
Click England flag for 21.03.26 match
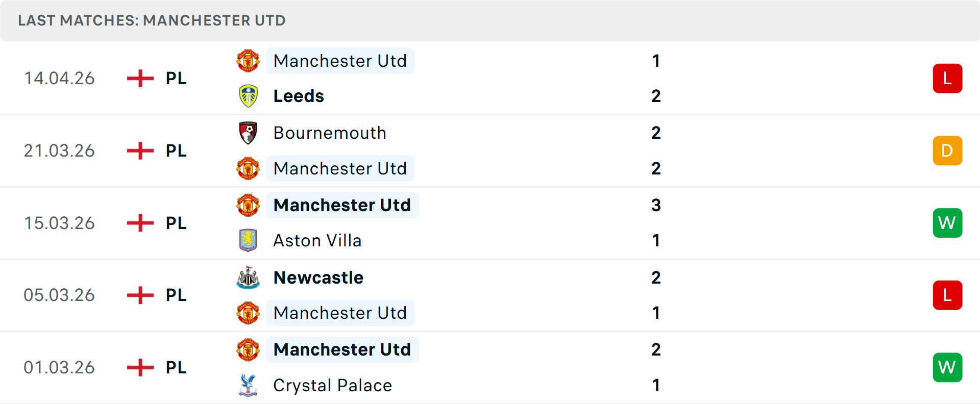click(x=140, y=150)
